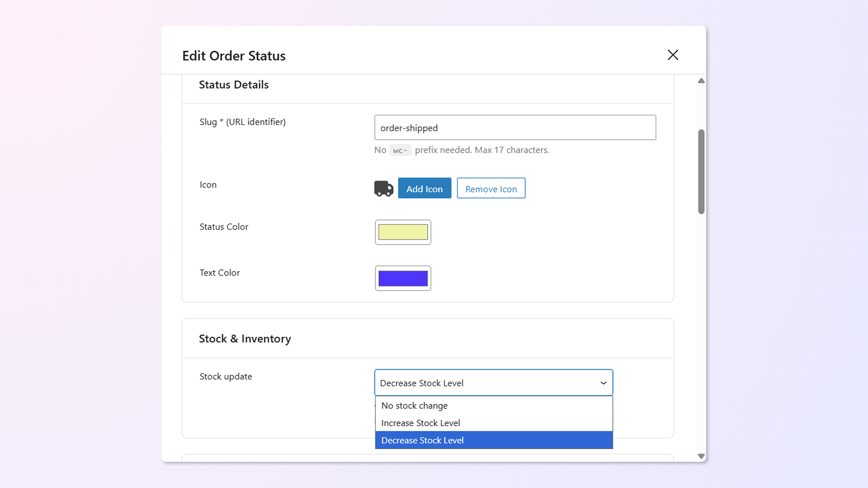868x488 pixels.
Task: Pick the highlighted Decrease Stock Level option
Action: pyautogui.click(x=422, y=441)
